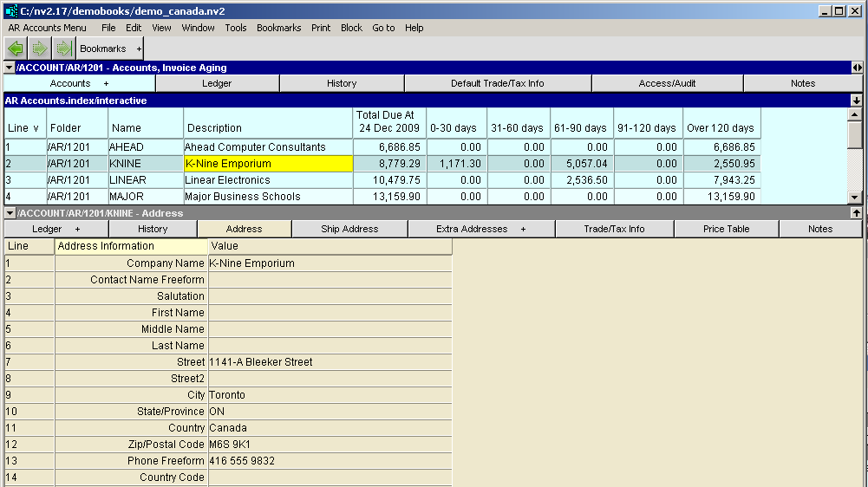
Task: Select the Access/Audit tab
Action: [x=667, y=83]
